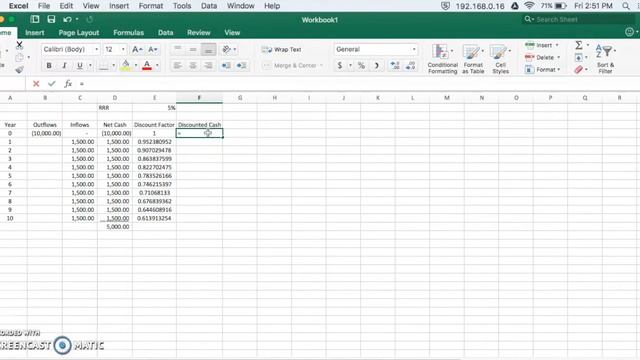
Task: Align text left
Action: (178, 65)
